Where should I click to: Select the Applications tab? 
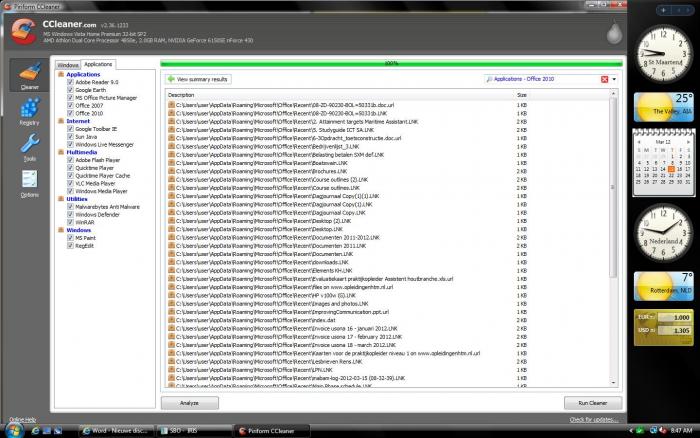click(x=98, y=64)
